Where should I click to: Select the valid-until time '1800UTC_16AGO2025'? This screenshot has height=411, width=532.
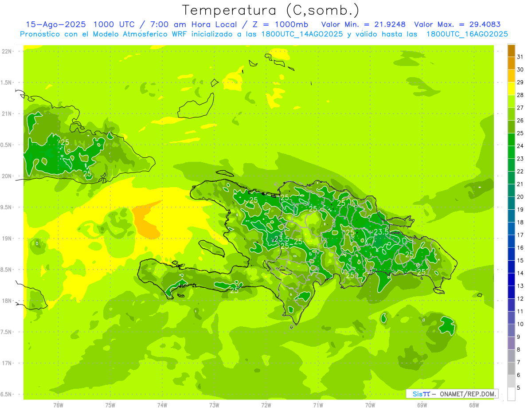[467, 34]
